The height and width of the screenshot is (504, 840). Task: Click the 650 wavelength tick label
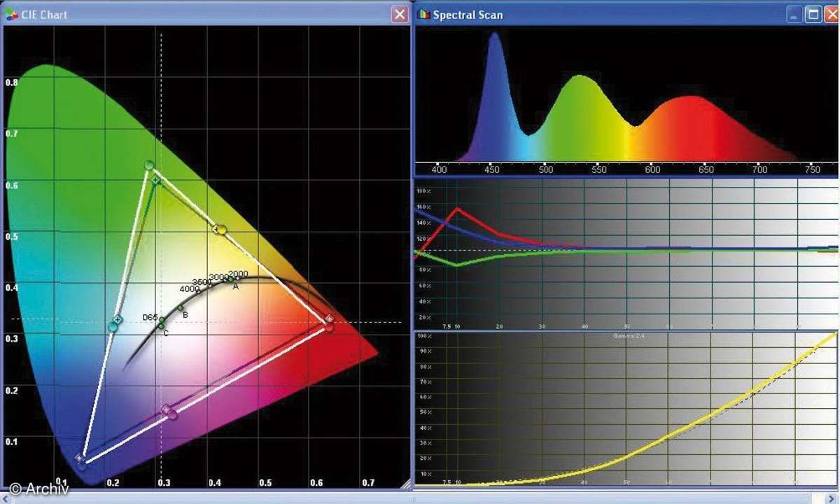706,169
